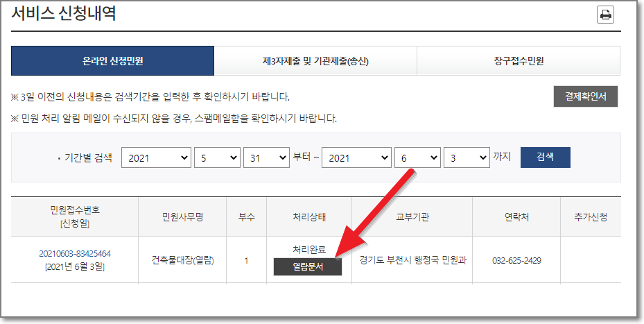Expand end year dropdown showing 2021

click(x=356, y=157)
